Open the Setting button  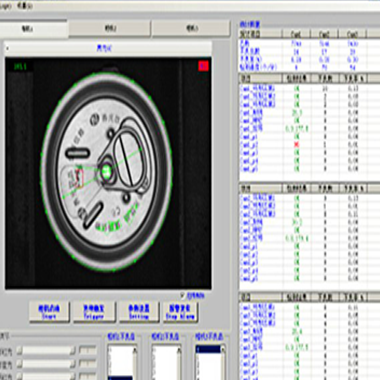[139, 312]
